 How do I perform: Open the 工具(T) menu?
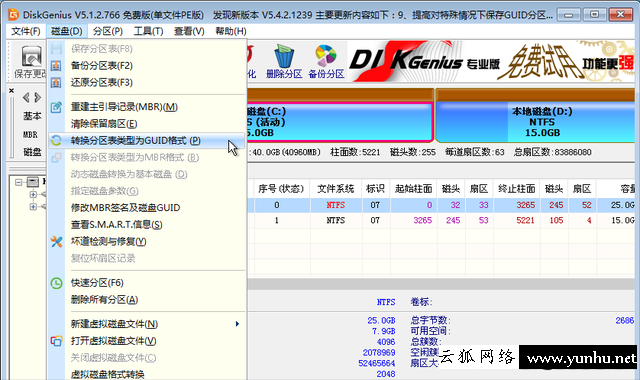(149, 31)
